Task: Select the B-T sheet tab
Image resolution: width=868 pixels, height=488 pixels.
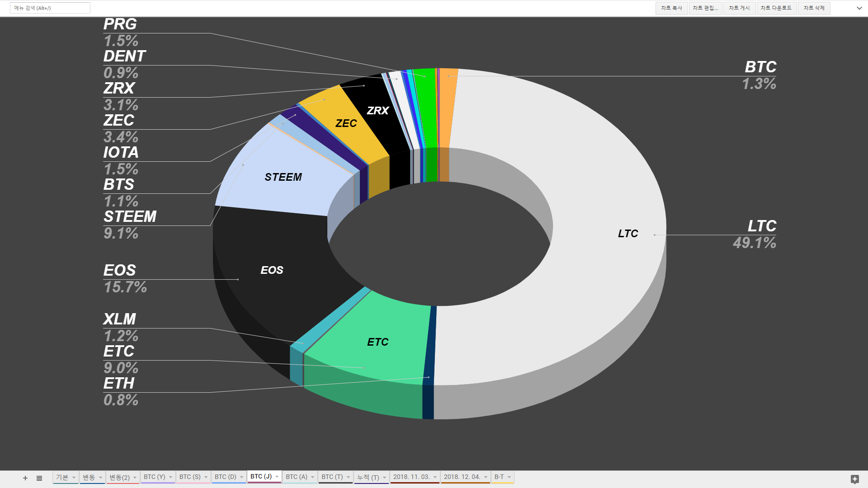Action: click(x=500, y=476)
